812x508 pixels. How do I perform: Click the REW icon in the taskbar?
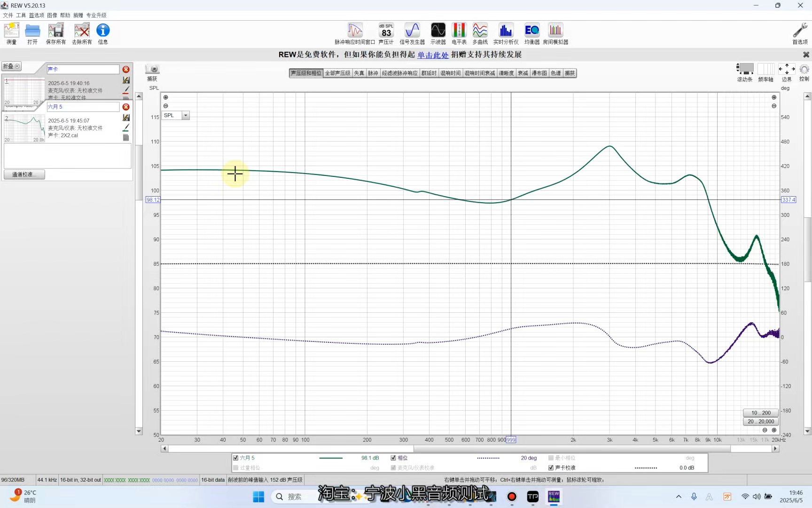554,497
